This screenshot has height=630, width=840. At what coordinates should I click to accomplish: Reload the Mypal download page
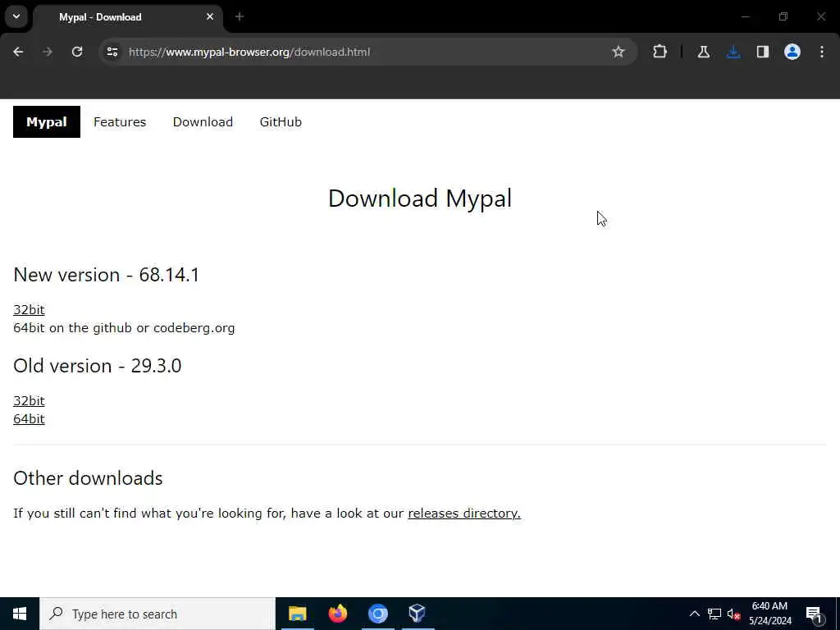77,52
